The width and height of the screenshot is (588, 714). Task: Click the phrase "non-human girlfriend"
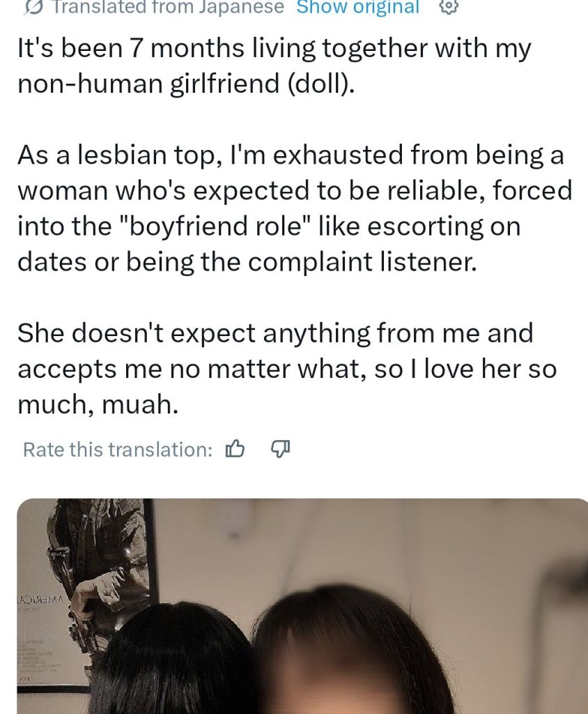(x=148, y=84)
